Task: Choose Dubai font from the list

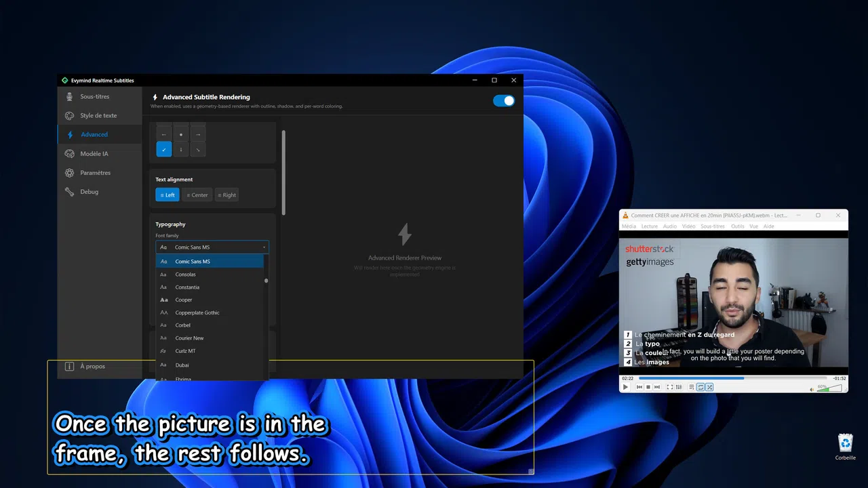Action: pos(210,365)
